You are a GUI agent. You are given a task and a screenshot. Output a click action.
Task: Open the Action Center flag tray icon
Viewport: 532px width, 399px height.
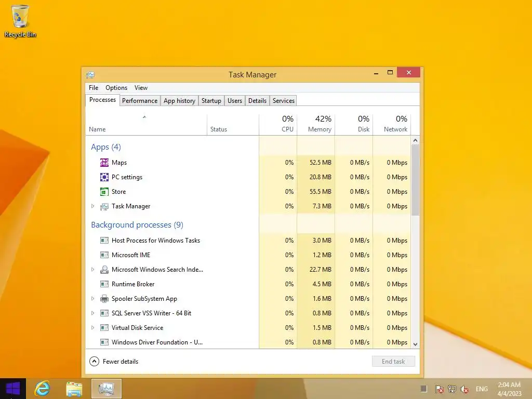pos(440,389)
